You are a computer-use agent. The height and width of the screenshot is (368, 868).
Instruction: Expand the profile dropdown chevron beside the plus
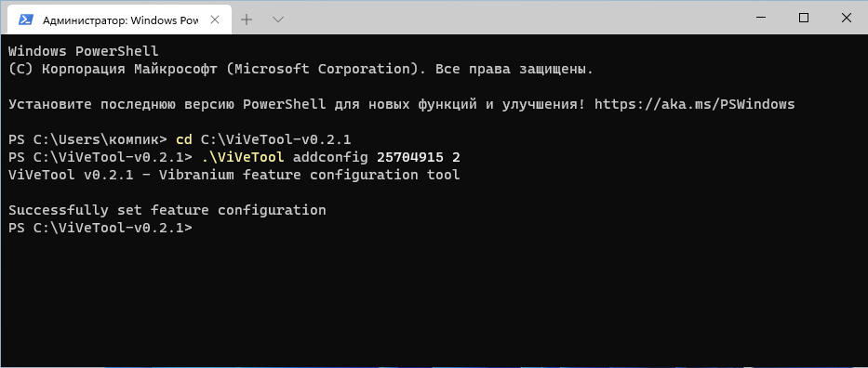click(278, 20)
